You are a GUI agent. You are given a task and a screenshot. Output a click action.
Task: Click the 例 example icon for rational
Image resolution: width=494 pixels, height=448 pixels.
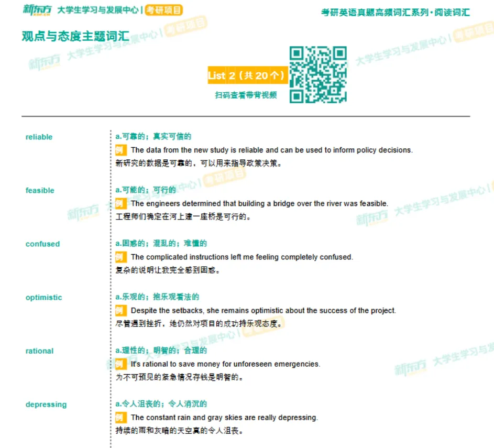[x=121, y=364]
